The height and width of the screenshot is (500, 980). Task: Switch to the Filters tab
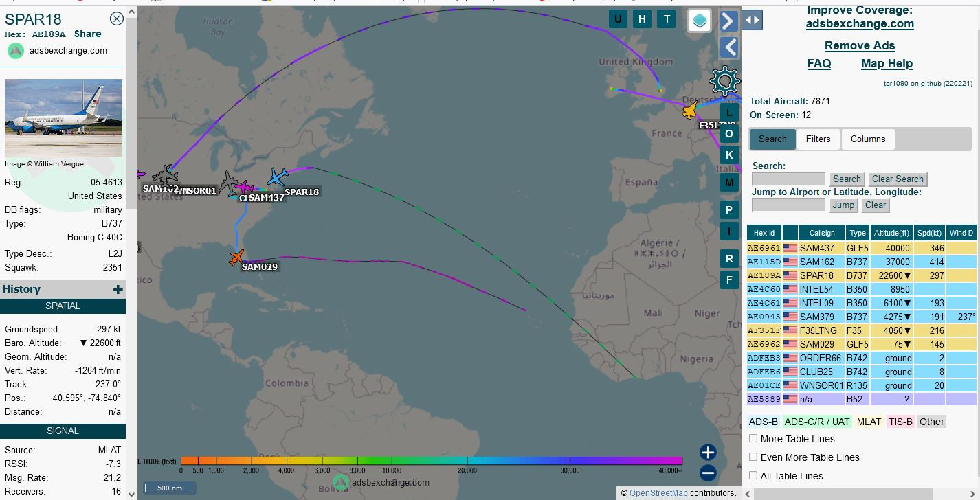pyautogui.click(x=818, y=139)
